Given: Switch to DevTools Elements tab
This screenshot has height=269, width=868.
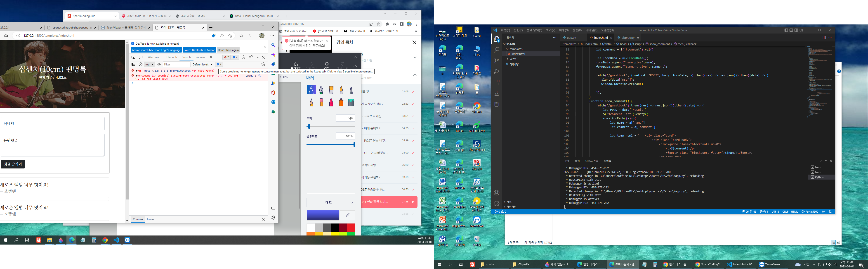Looking at the screenshot, I should (x=172, y=57).
